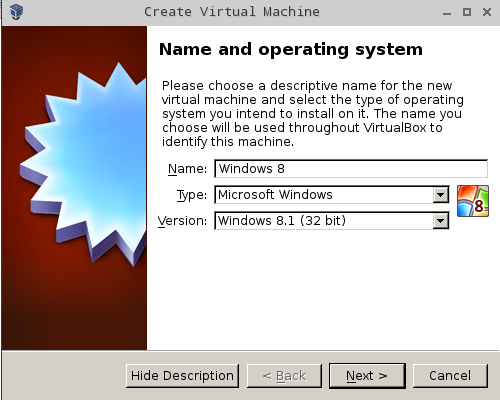500x400 pixels.
Task: Click the Windows 8 OS logo icon
Action: (x=473, y=201)
